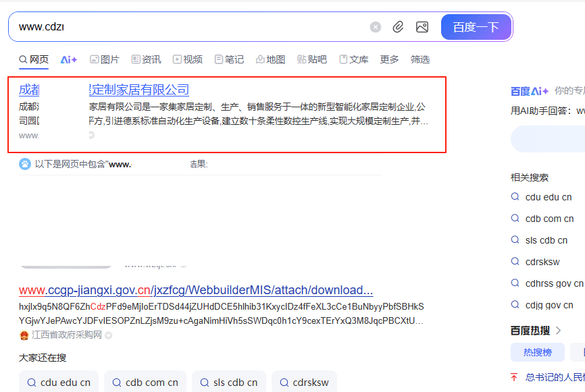Switch to the 图片 images tab
Screen dimensions: 585x392
pos(104,59)
